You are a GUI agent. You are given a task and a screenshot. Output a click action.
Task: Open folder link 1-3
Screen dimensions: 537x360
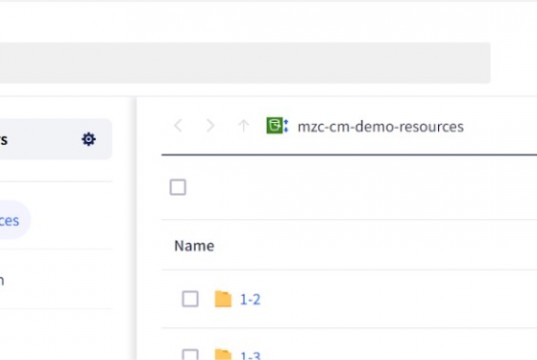coord(250,355)
